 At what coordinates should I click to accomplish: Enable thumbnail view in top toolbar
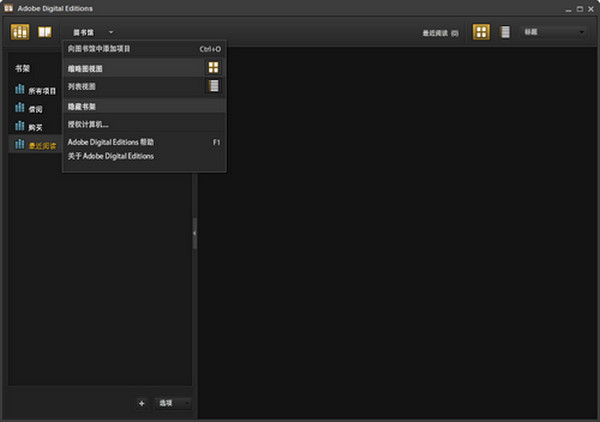click(x=481, y=32)
